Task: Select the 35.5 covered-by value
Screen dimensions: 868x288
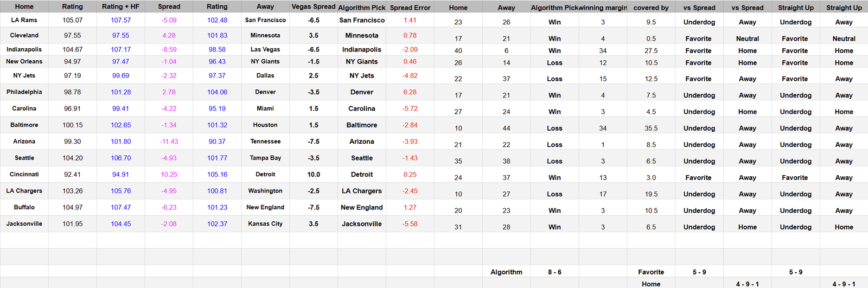Action: (651, 129)
